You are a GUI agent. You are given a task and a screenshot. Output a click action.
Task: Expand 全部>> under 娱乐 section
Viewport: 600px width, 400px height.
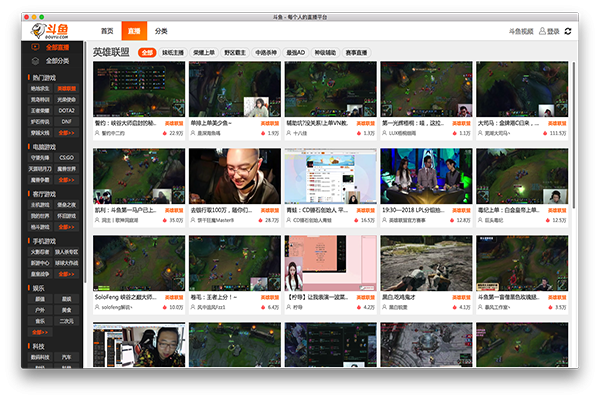(40, 332)
